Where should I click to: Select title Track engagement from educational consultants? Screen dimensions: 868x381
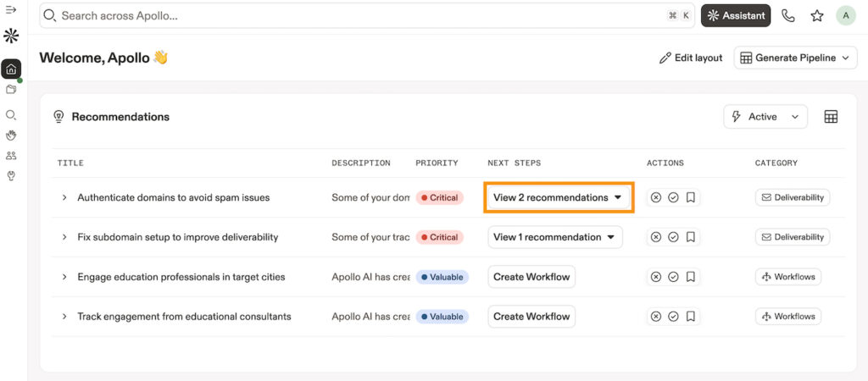point(184,317)
